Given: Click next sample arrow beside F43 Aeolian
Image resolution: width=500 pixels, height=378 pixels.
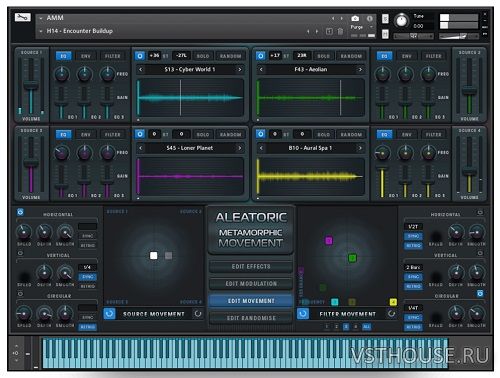Looking at the screenshot, I should (360, 70).
